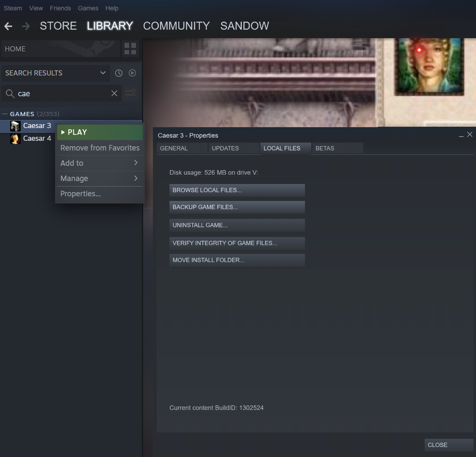
Task: Click BROWSE LOCAL FILES button
Action: pyautogui.click(x=237, y=190)
